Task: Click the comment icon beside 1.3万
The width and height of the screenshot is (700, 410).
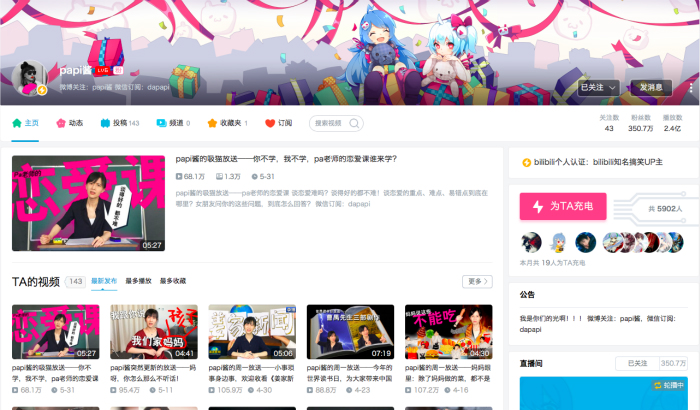Action: (x=219, y=177)
